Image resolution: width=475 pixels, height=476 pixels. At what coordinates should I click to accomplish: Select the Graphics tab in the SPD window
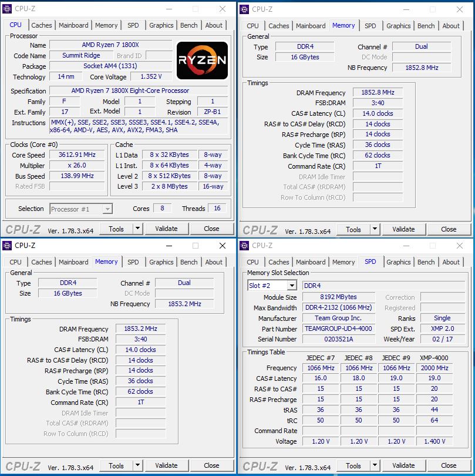click(x=398, y=262)
